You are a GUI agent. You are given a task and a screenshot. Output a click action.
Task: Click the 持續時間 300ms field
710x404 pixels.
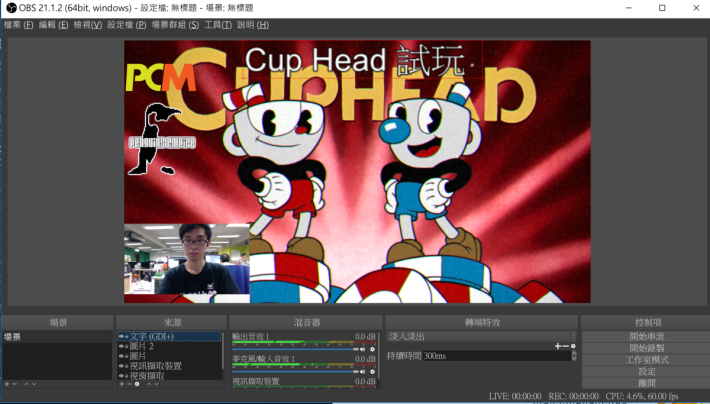tap(497, 356)
